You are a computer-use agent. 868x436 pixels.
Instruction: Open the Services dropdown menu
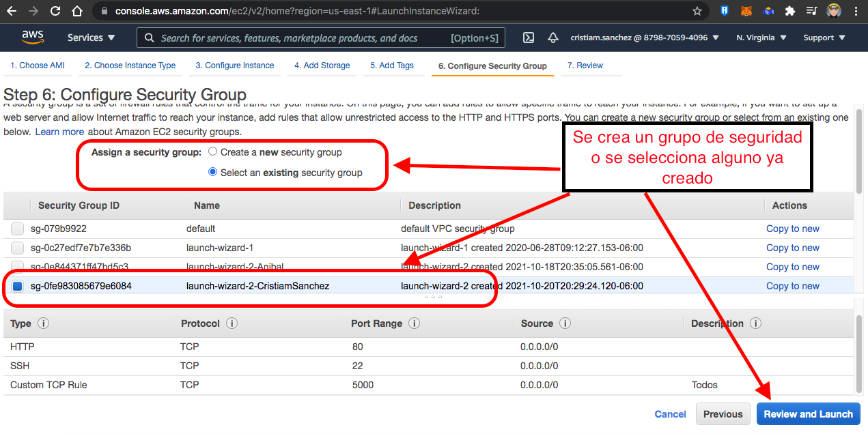click(92, 38)
